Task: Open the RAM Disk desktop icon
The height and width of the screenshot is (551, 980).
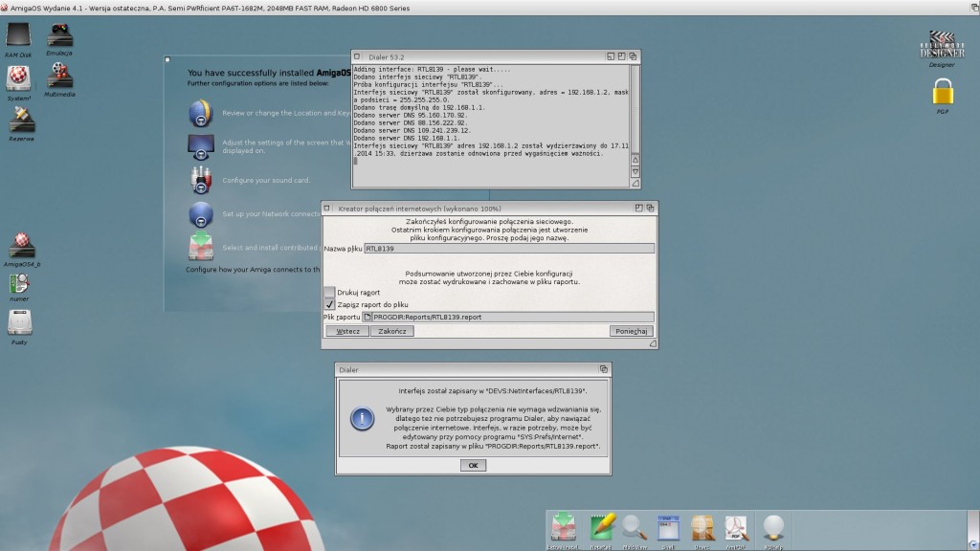Action: [18, 35]
